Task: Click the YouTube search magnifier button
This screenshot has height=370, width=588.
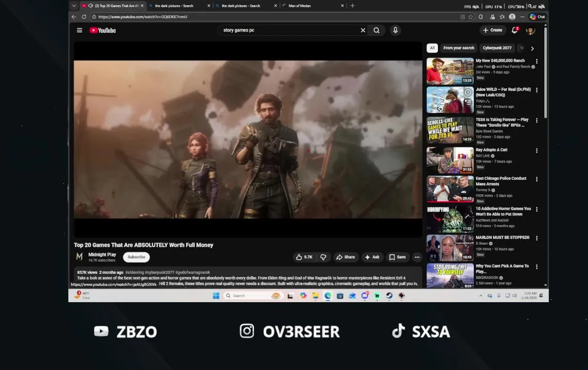Action: pos(377,30)
